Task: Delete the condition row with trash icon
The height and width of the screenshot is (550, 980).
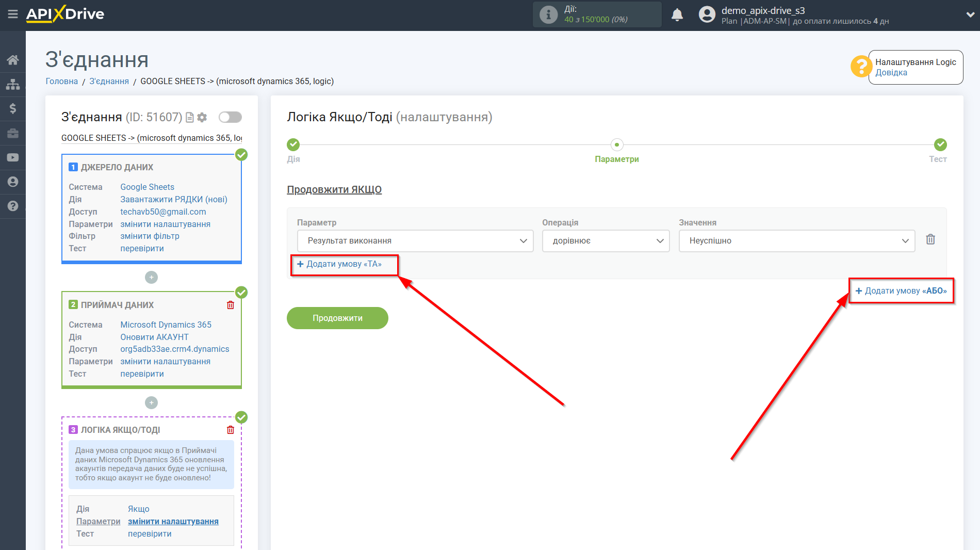Action: (x=930, y=239)
